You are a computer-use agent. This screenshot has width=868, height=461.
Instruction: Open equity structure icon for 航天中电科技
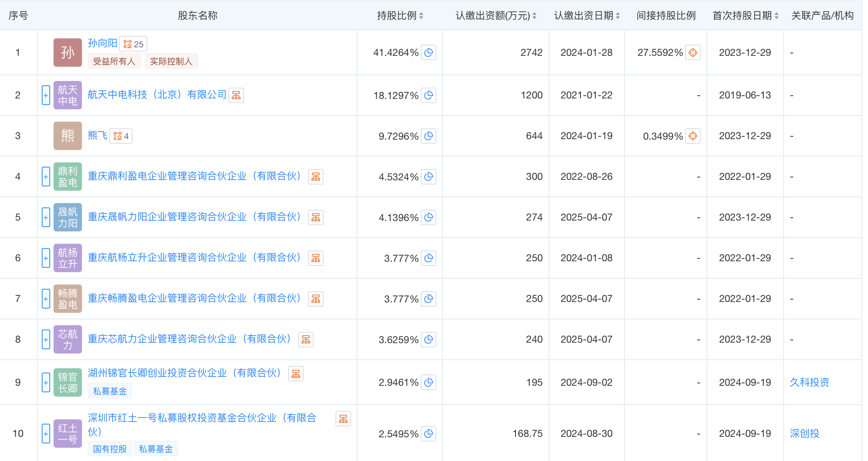(236, 96)
